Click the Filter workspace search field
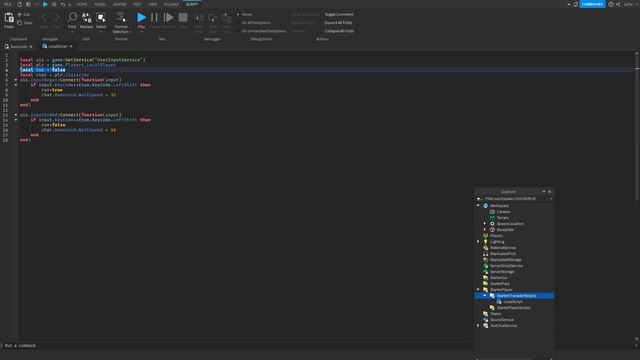The width and height of the screenshot is (640, 360). (517, 199)
